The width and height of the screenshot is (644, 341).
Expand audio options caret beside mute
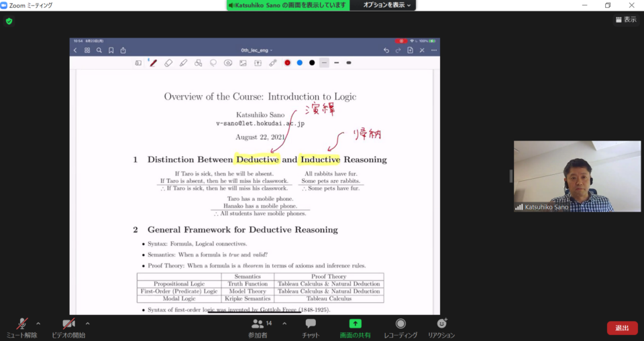pyautogui.click(x=38, y=324)
